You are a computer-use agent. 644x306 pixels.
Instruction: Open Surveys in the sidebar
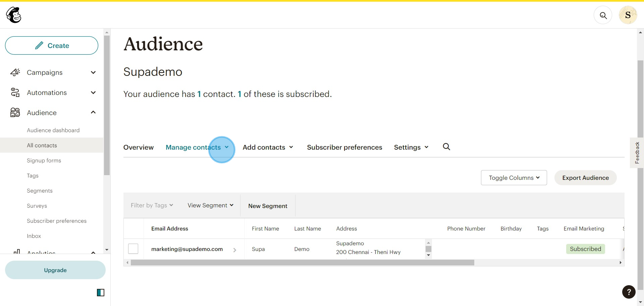(37, 206)
